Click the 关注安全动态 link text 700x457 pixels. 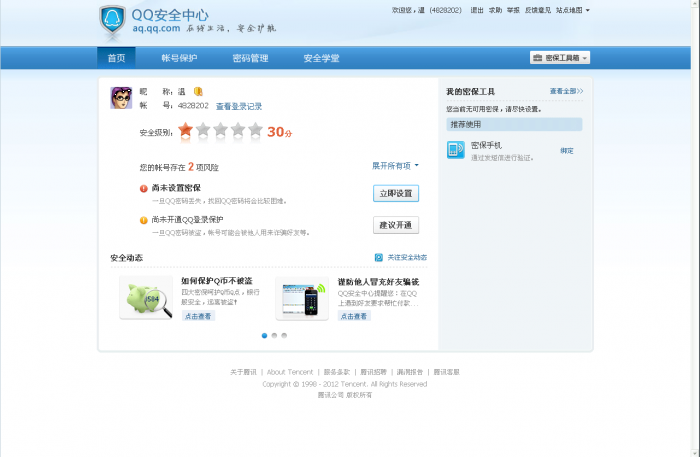tap(407, 258)
